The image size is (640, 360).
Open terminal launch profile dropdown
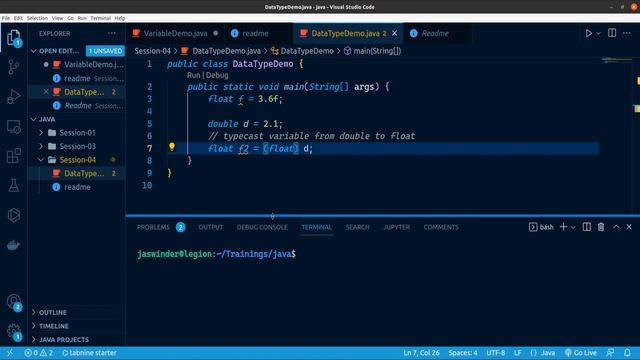click(x=573, y=227)
